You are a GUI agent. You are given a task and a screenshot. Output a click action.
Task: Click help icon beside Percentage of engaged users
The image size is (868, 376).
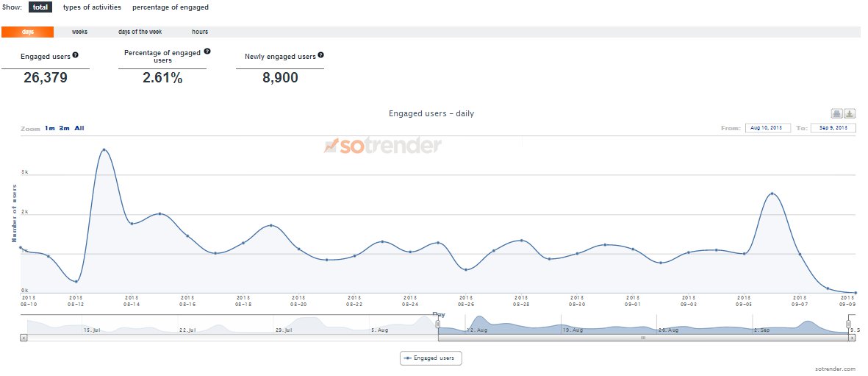[x=207, y=52]
